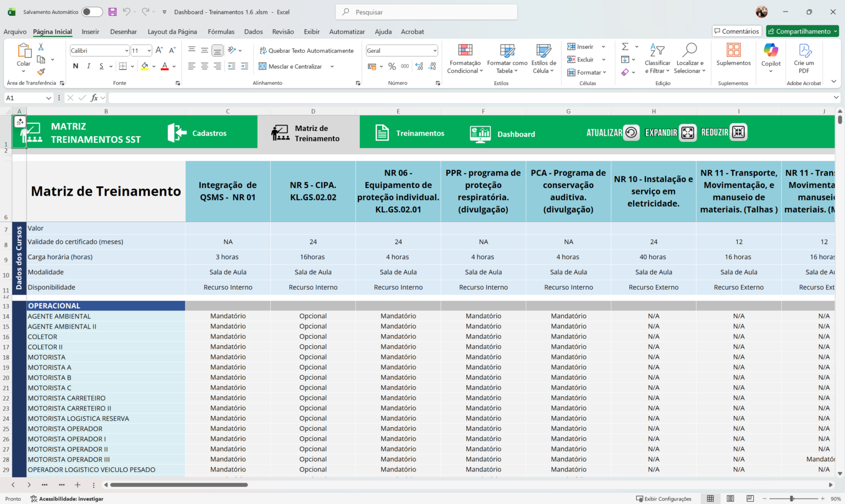This screenshot has height=504, width=845.
Task: Apply Percent style to the cell
Action: point(392,67)
